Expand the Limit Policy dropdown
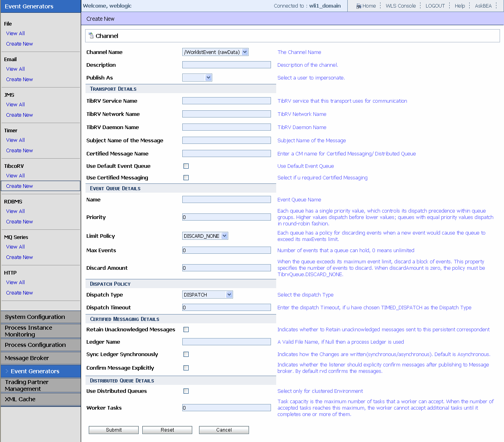Screen dimensions: 504x442 coord(205,236)
